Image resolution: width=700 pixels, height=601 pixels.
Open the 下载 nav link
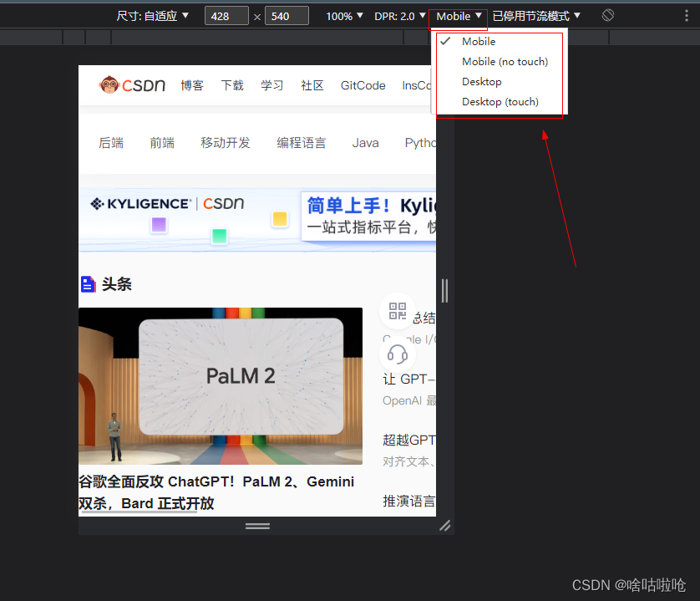coord(232,85)
